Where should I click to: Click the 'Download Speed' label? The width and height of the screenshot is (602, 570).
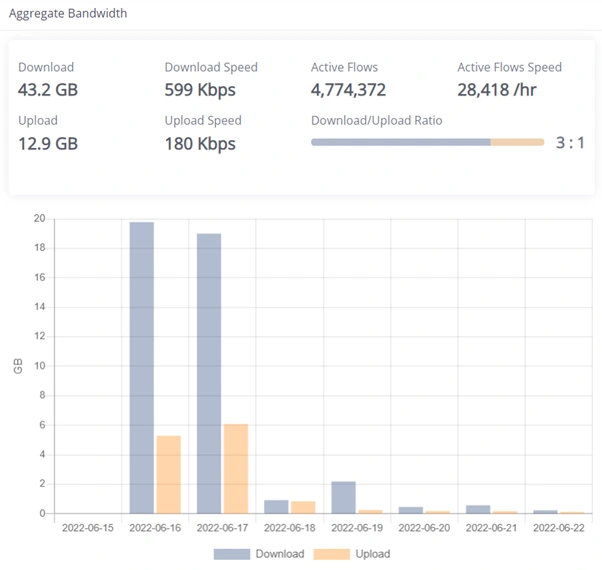[211, 67]
